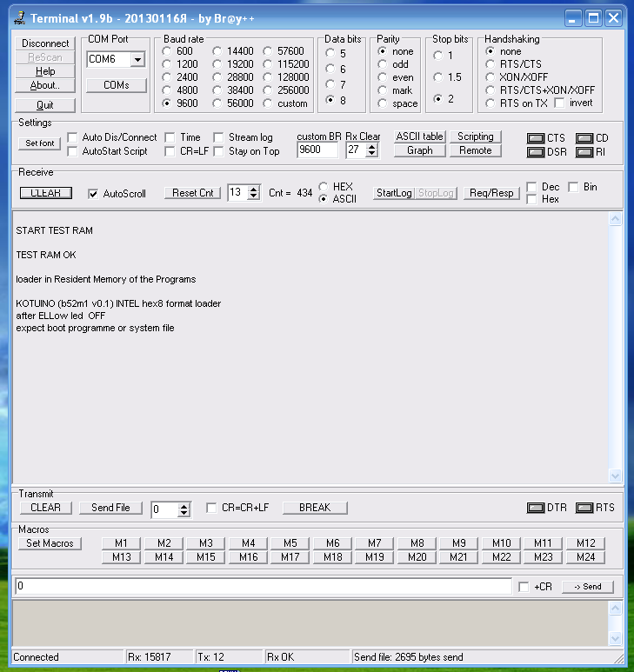Click the custom BR input field
Image resolution: width=634 pixels, height=672 pixels.
[x=317, y=150]
